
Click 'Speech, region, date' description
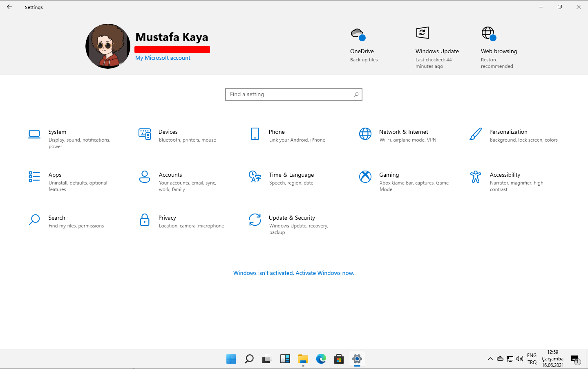click(x=291, y=183)
